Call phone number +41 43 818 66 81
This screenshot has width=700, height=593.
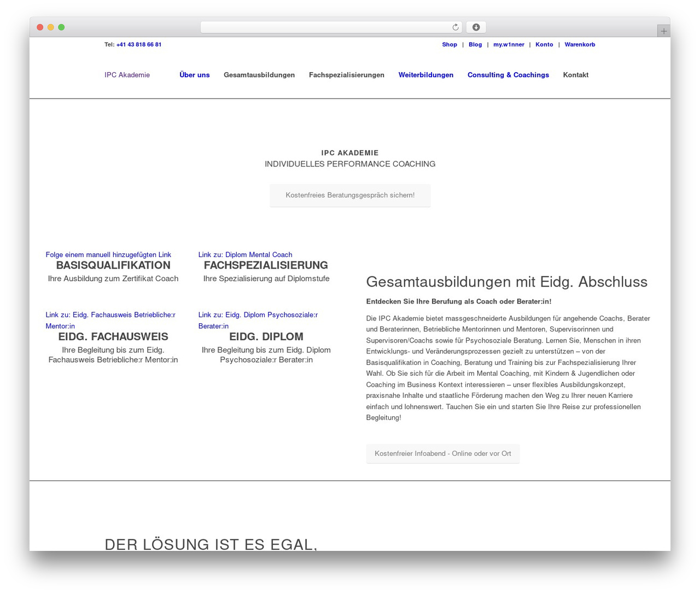(x=139, y=45)
